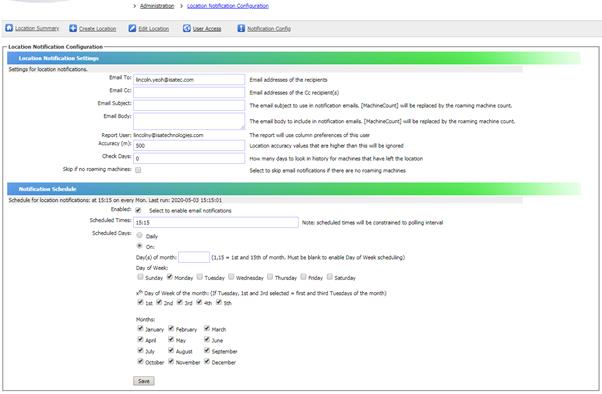The image size is (602, 394).
Task: Check the Friday checkbox
Action: tap(303, 276)
